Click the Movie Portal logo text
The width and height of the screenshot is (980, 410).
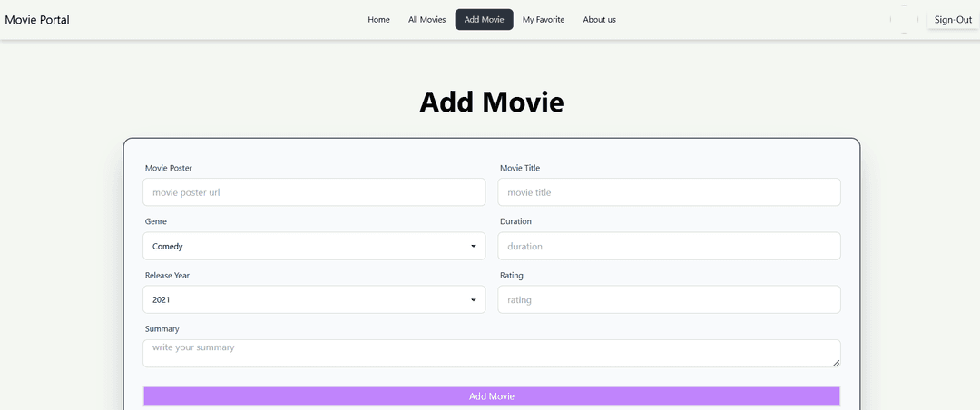[37, 20]
